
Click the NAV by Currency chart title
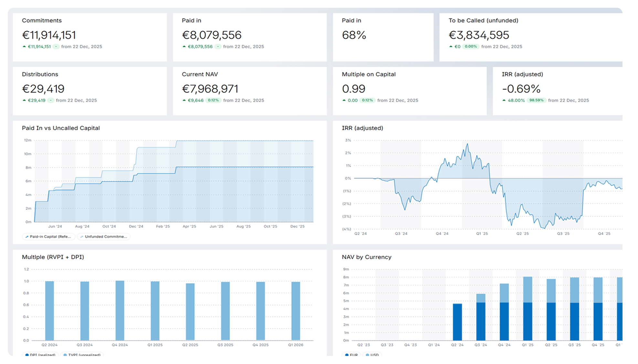pyautogui.click(x=367, y=257)
